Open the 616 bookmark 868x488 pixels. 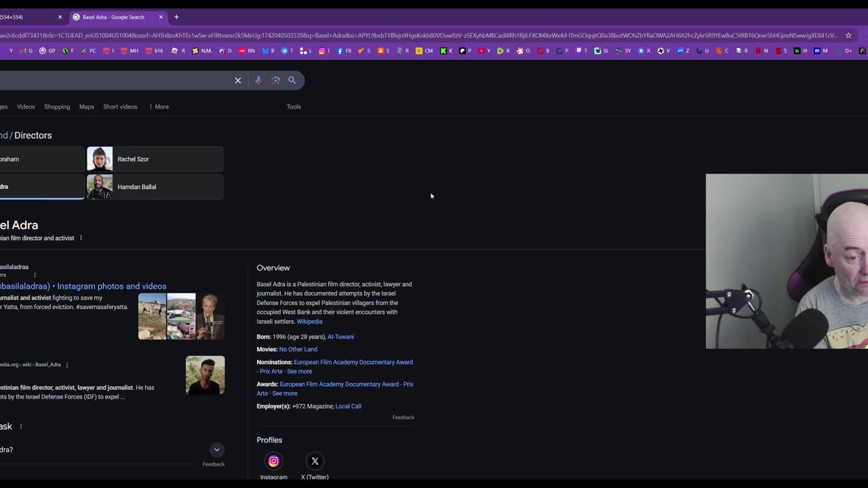click(x=154, y=50)
